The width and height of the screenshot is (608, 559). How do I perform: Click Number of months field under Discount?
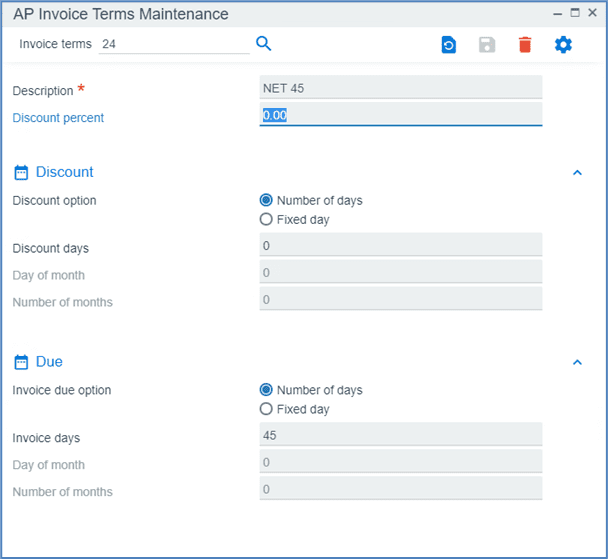coord(401,299)
